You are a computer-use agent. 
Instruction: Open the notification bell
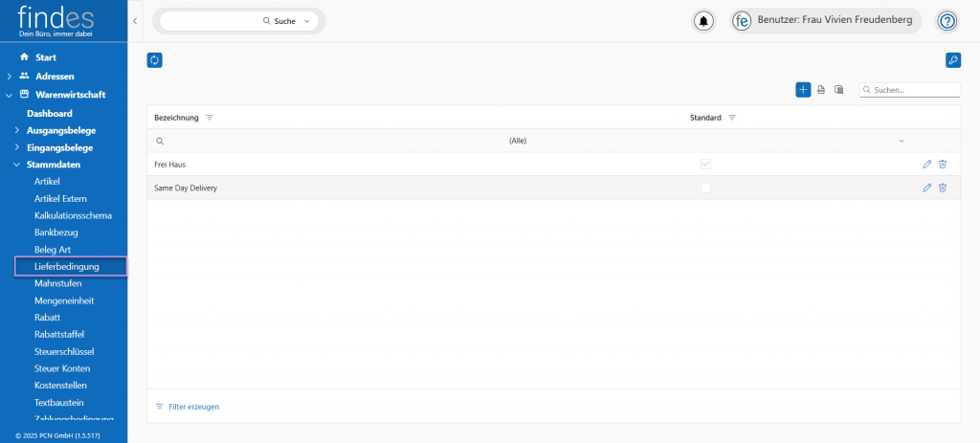[x=704, y=21]
